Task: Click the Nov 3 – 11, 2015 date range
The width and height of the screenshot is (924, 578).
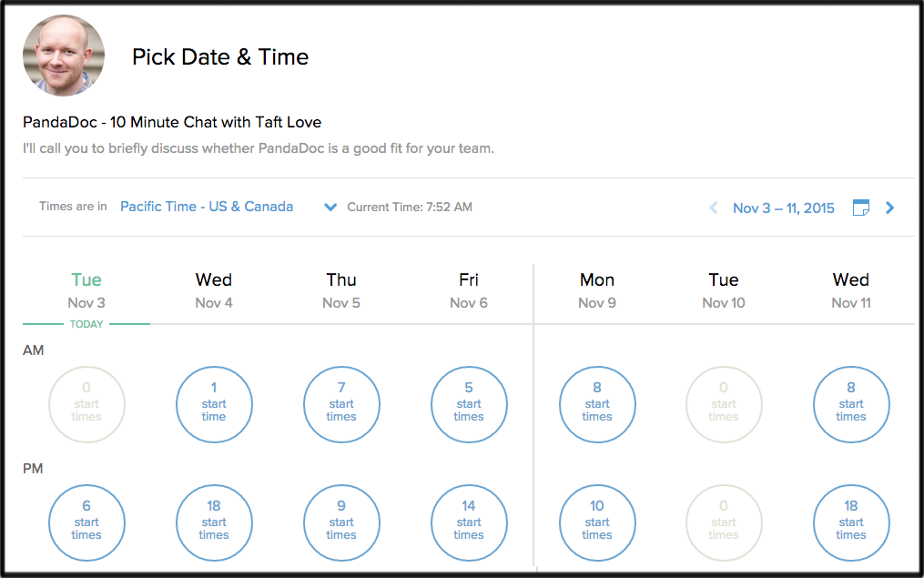Action: click(784, 208)
